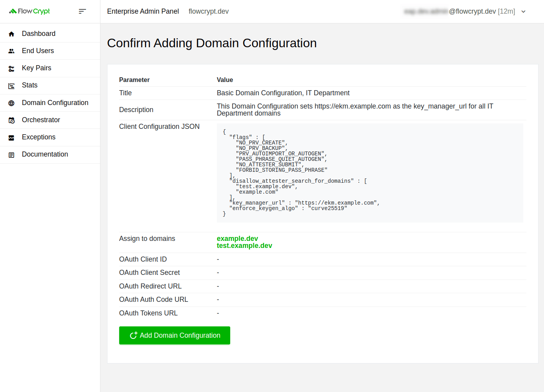This screenshot has width=544, height=392.
Task: Click the Key Pairs key icon
Action: tap(11, 69)
